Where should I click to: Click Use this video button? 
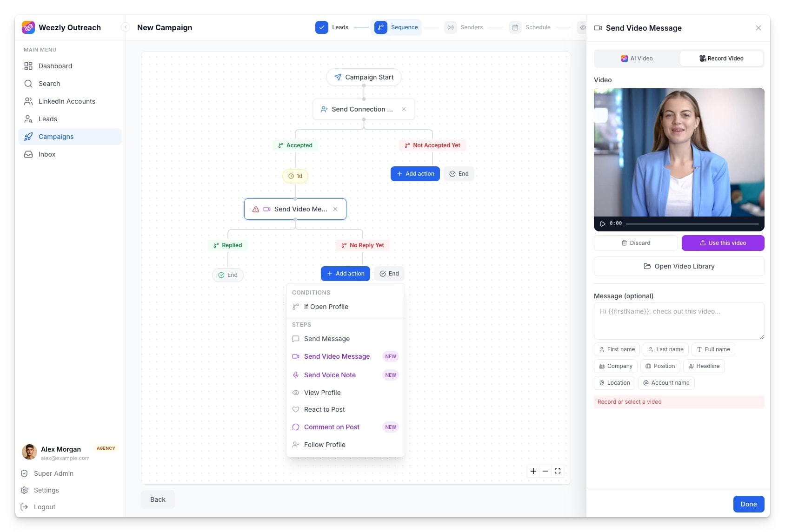(723, 243)
